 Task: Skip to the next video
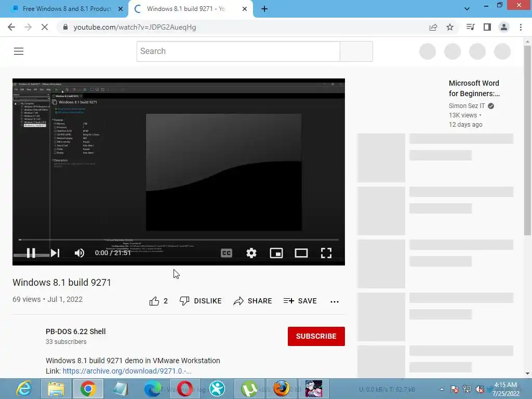[55, 253]
